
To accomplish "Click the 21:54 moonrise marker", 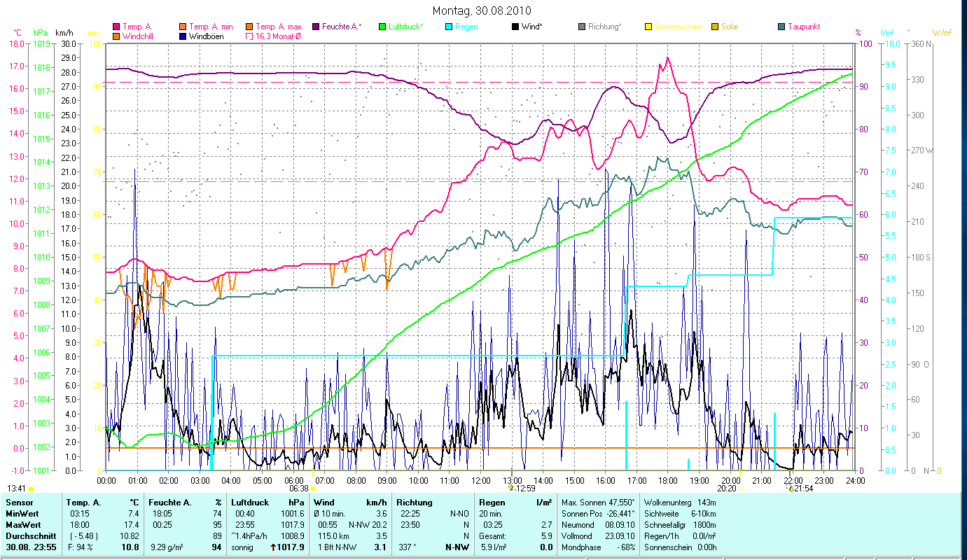I will tap(791, 489).
